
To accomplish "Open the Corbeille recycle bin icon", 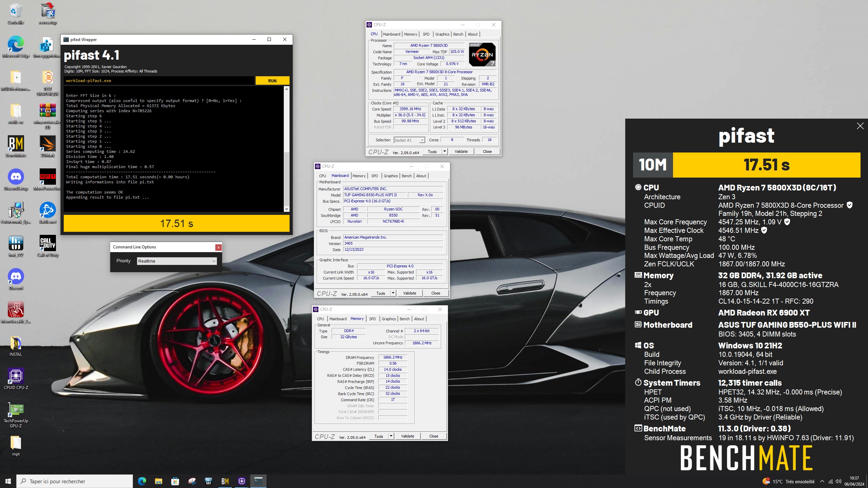I will tap(16, 14).
